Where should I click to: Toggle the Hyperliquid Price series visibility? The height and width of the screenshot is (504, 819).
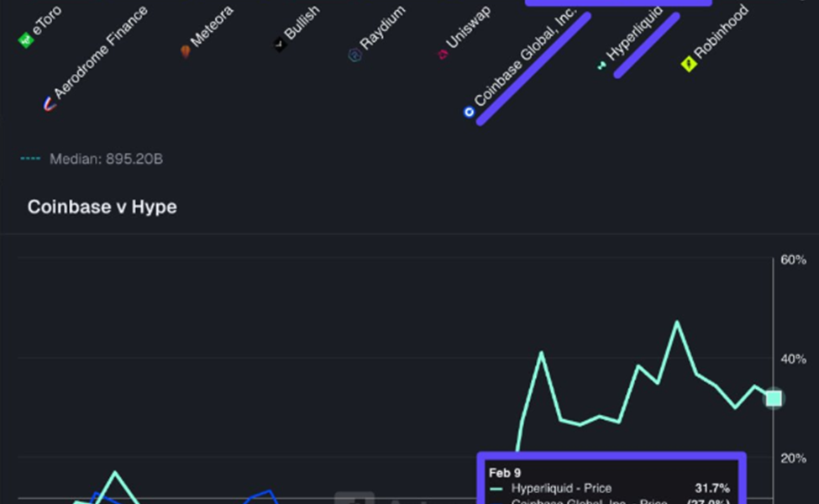(563, 487)
